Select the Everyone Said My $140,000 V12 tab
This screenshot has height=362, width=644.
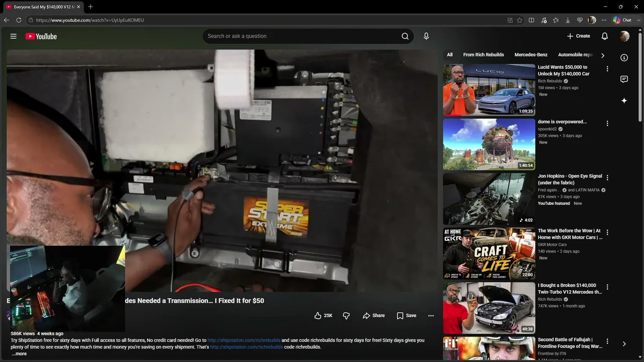(x=44, y=7)
